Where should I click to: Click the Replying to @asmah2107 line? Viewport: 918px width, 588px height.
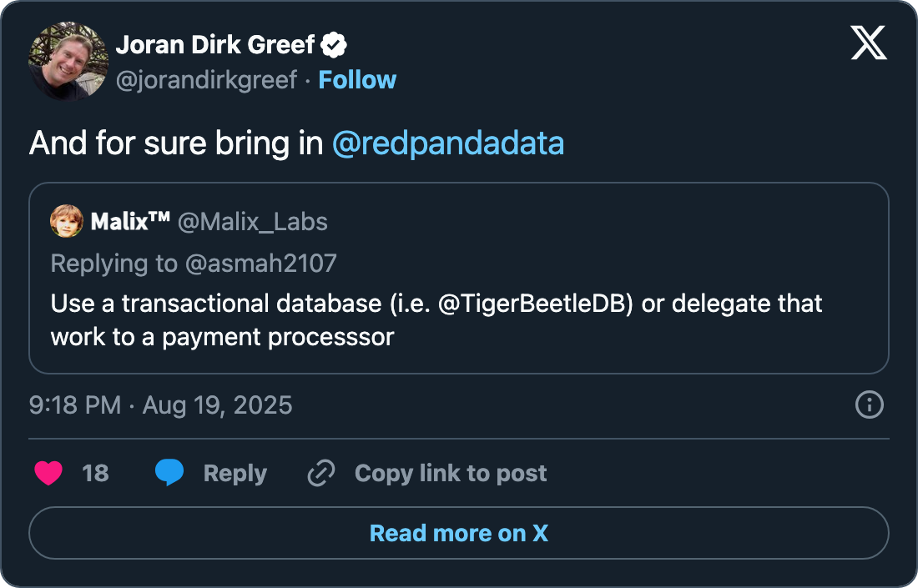pyautogui.click(x=194, y=264)
